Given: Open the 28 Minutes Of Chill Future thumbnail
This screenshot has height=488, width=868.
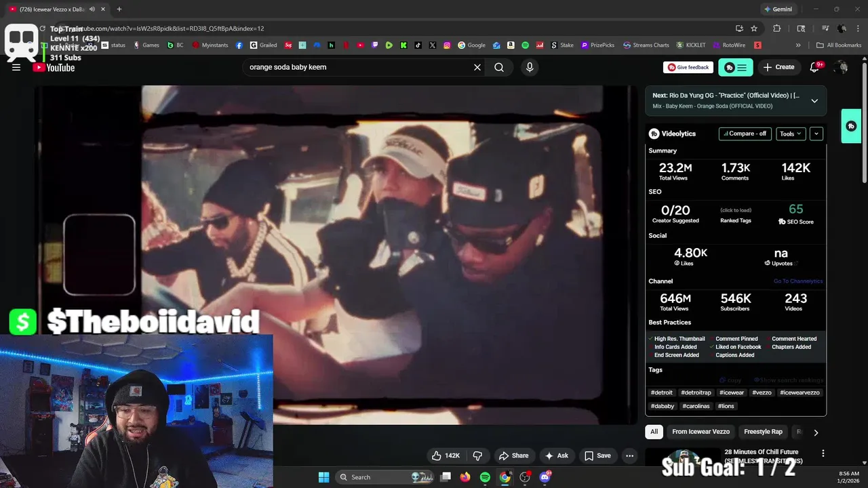Looking at the screenshot, I should point(682,457).
